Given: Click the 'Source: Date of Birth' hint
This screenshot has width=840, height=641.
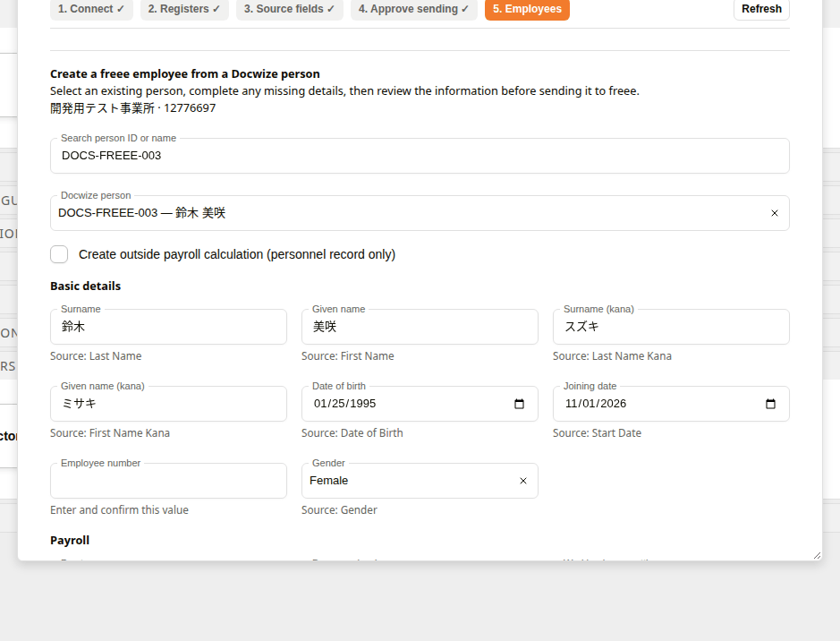Looking at the screenshot, I should (x=352, y=433).
